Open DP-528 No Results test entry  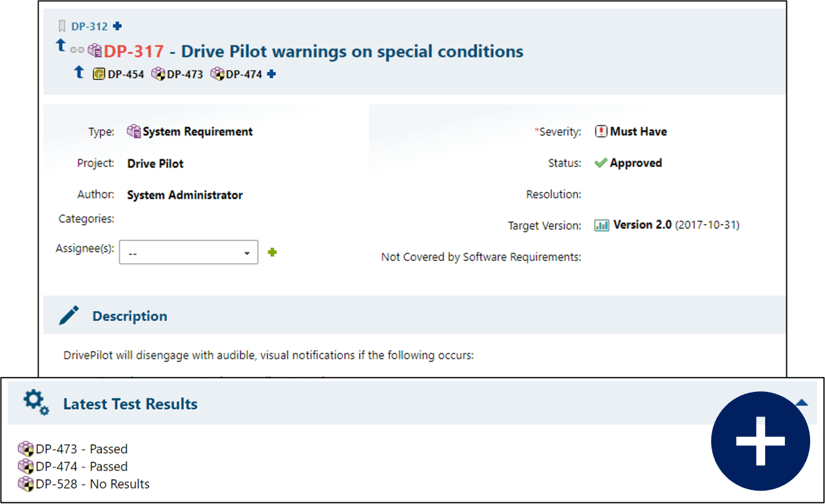pyautogui.click(x=92, y=484)
